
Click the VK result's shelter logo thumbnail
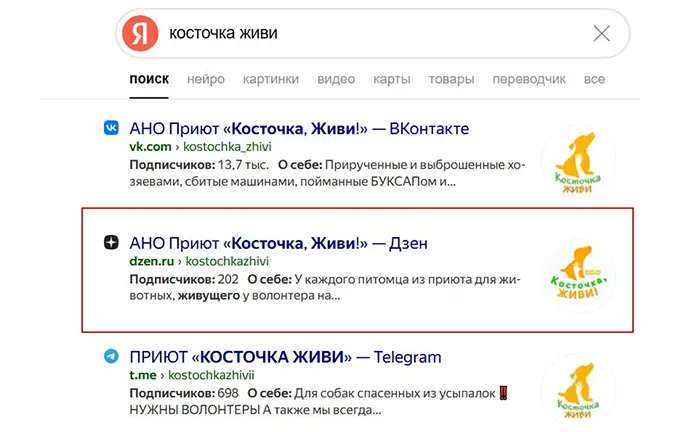point(578,161)
